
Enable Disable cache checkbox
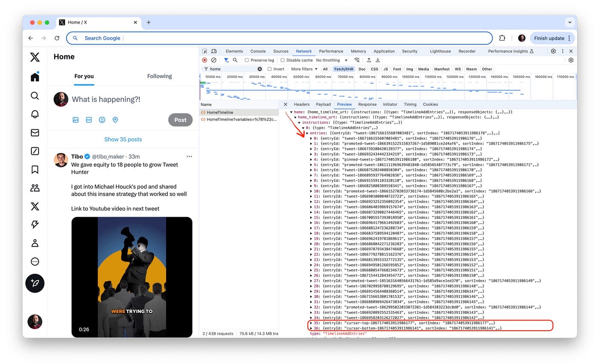click(282, 60)
